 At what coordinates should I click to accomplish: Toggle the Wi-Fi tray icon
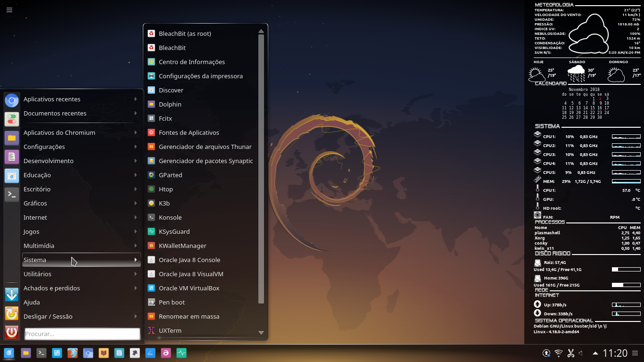[x=559, y=353]
